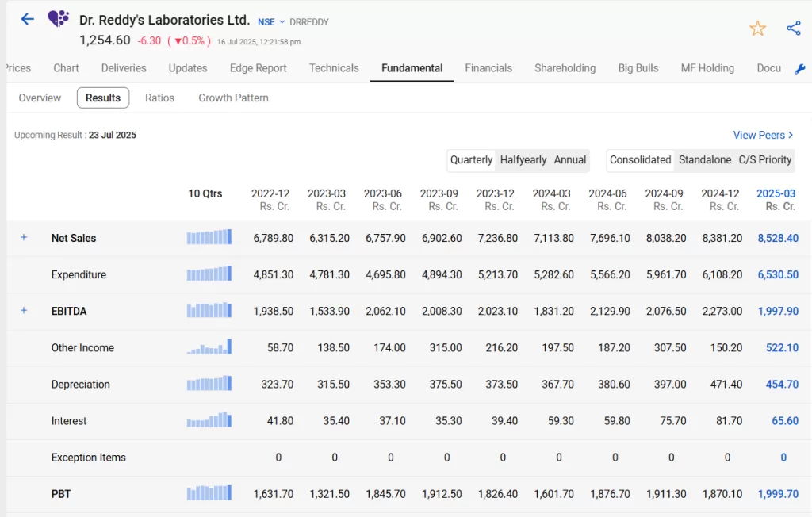Switch to the Technicals tab
The width and height of the screenshot is (812, 517).
(x=334, y=68)
